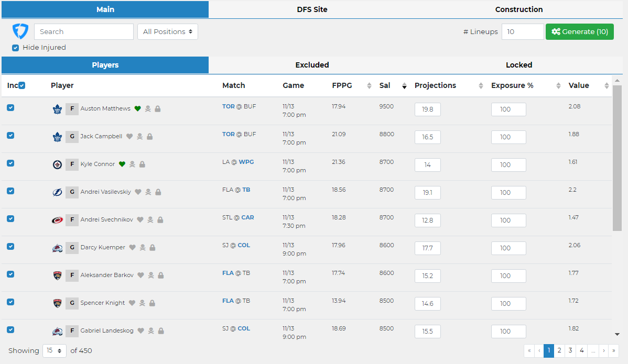Viewport: 628px width, 364px height.
Task: Go to page 2 of results
Action: click(559, 350)
